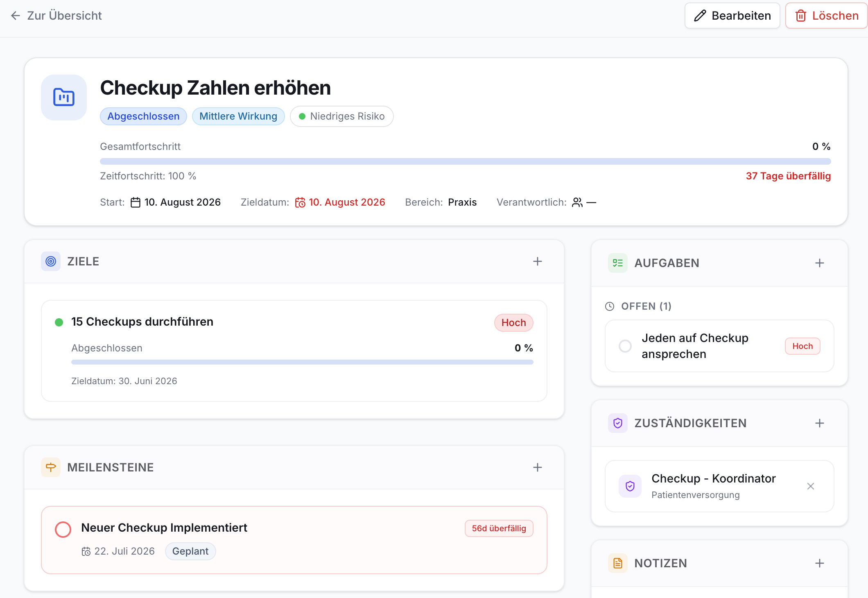Click the 37 Tage überfällig text

[788, 176]
